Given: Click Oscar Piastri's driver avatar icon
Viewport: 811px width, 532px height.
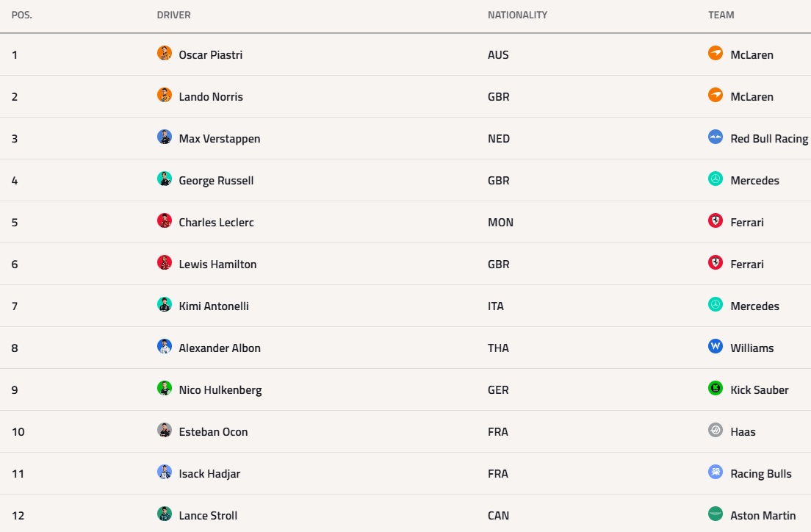Looking at the screenshot, I should [x=165, y=54].
